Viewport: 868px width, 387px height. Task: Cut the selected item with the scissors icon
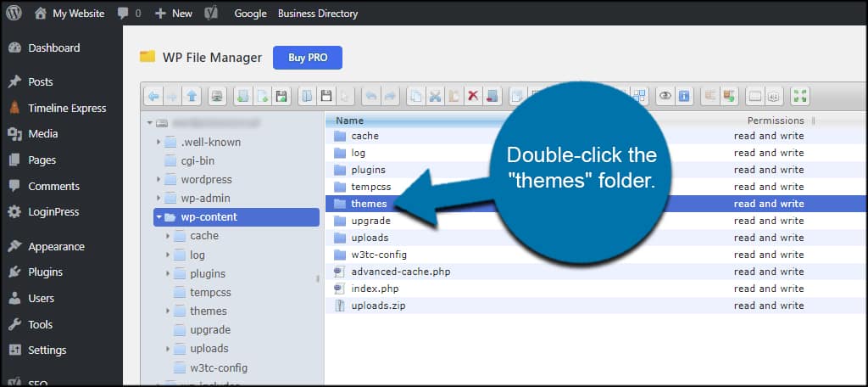point(435,96)
